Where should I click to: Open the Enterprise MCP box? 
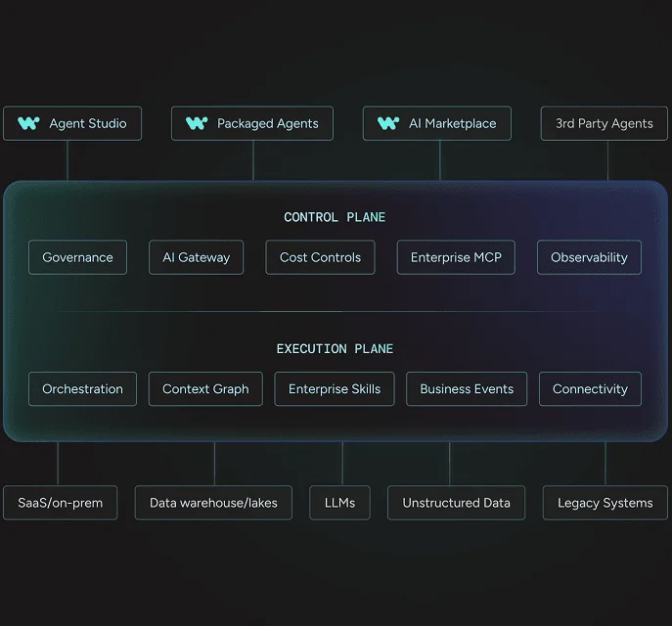point(456,257)
